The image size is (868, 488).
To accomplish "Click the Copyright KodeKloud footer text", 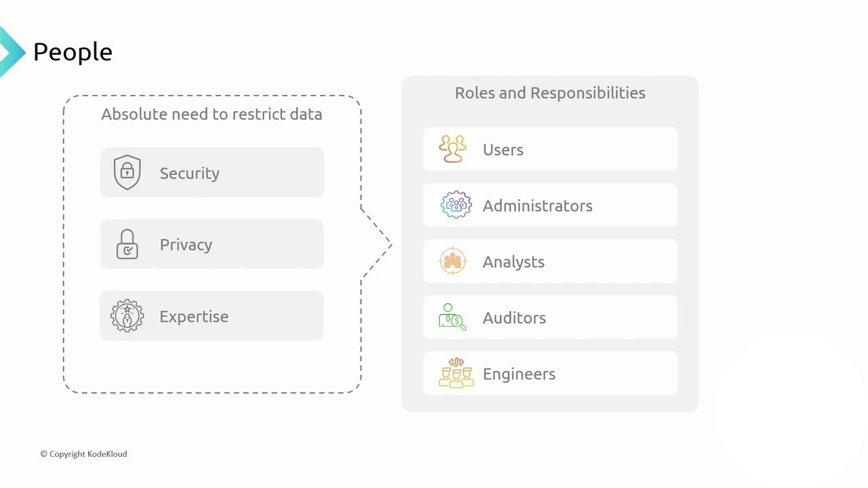I will [83, 454].
